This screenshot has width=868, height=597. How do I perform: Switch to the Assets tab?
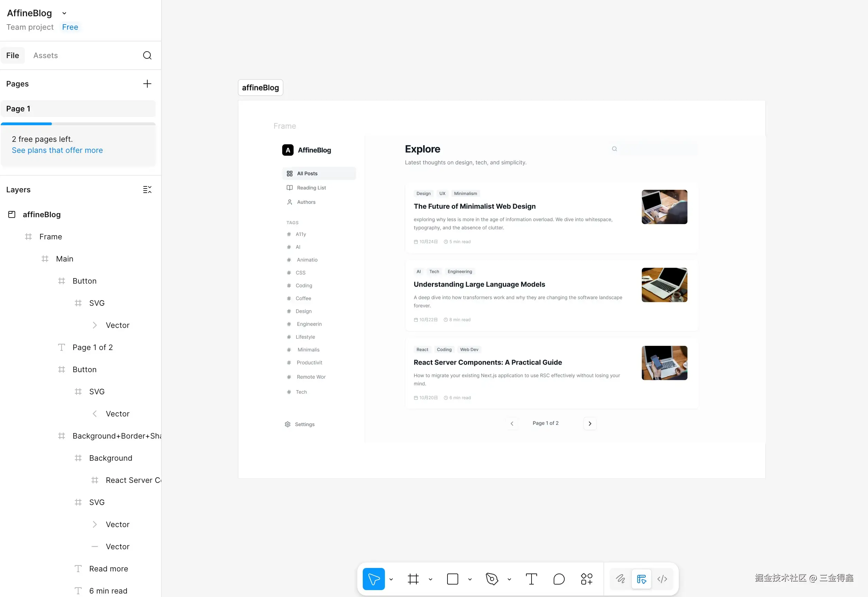(x=45, y=55)
